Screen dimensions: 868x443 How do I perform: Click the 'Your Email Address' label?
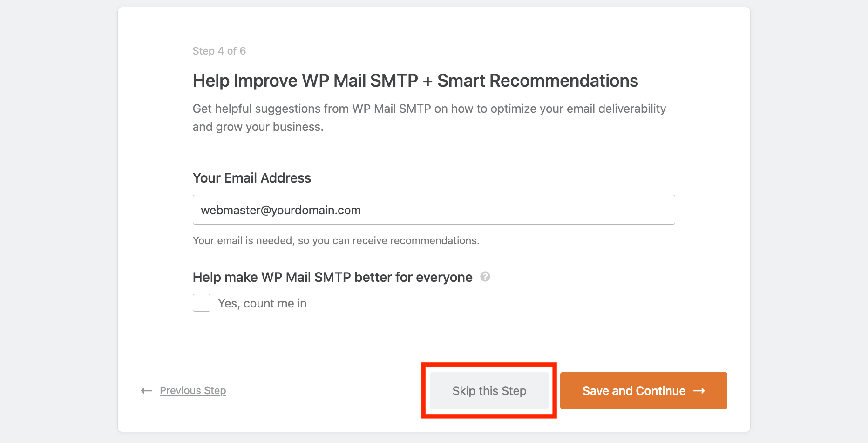[x=252, y=178]
